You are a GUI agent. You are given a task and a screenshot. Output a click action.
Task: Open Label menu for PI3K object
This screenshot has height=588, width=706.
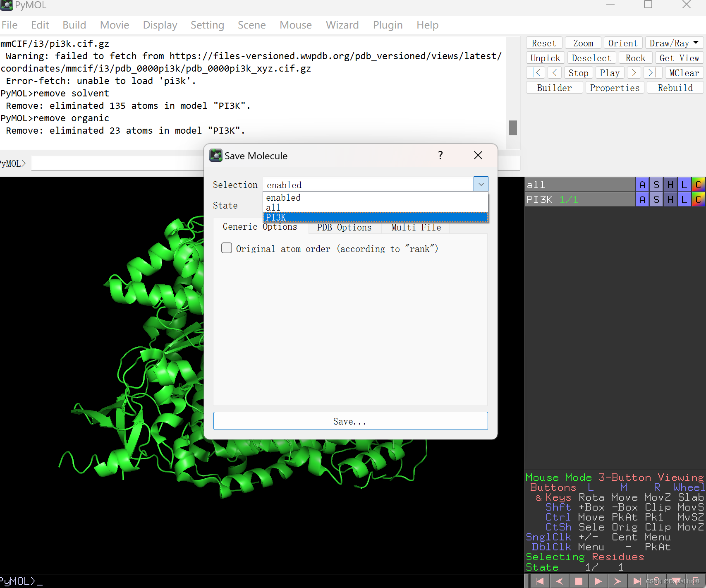click(x=684, y=199)
